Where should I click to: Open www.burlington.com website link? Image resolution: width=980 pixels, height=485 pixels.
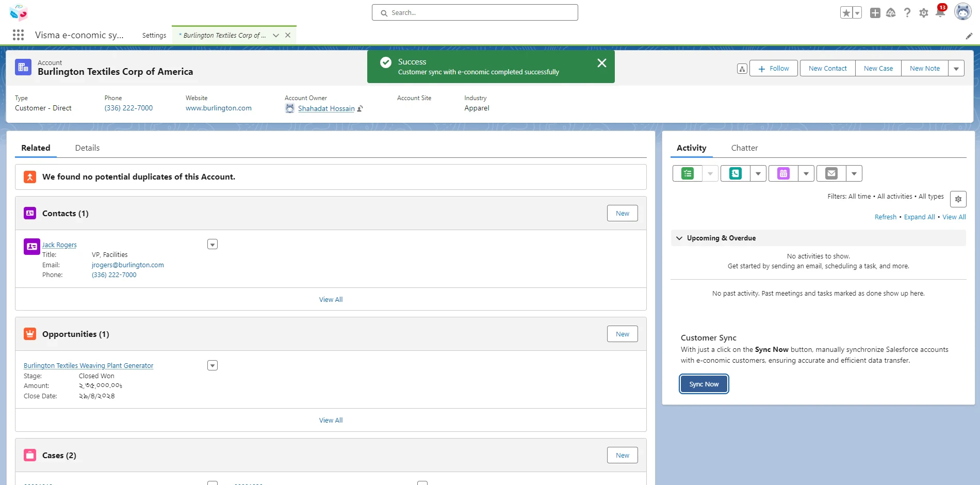(x=219, y=108)
